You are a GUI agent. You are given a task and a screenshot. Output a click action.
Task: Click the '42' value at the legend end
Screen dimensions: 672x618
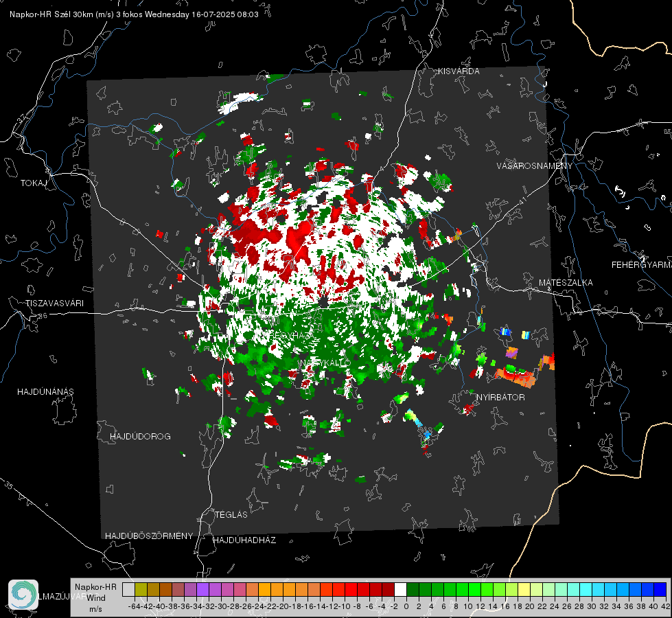tap(666, 606)
